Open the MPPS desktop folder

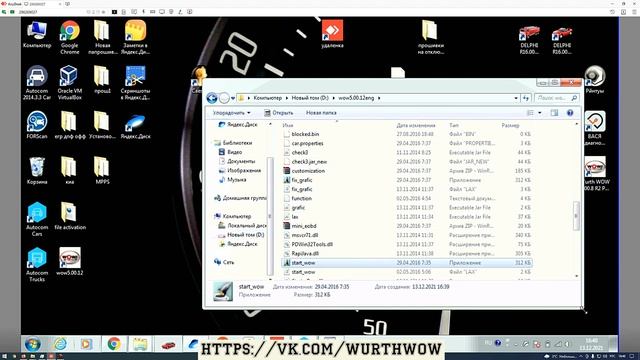102,171
